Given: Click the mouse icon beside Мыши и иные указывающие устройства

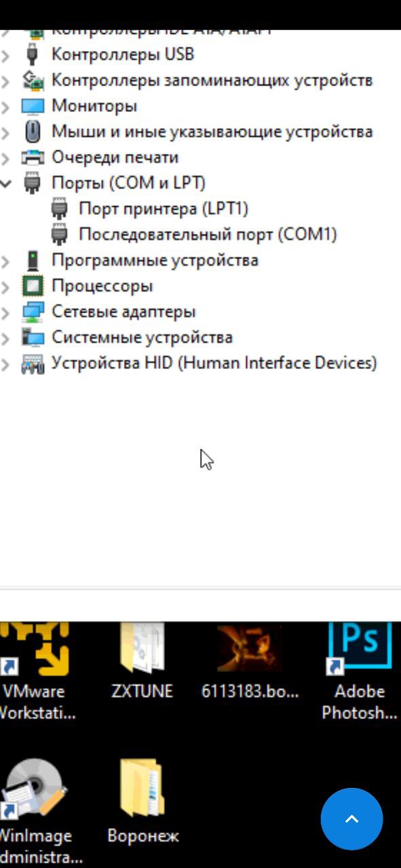Looking at the screenshot, I should (33, 132).
